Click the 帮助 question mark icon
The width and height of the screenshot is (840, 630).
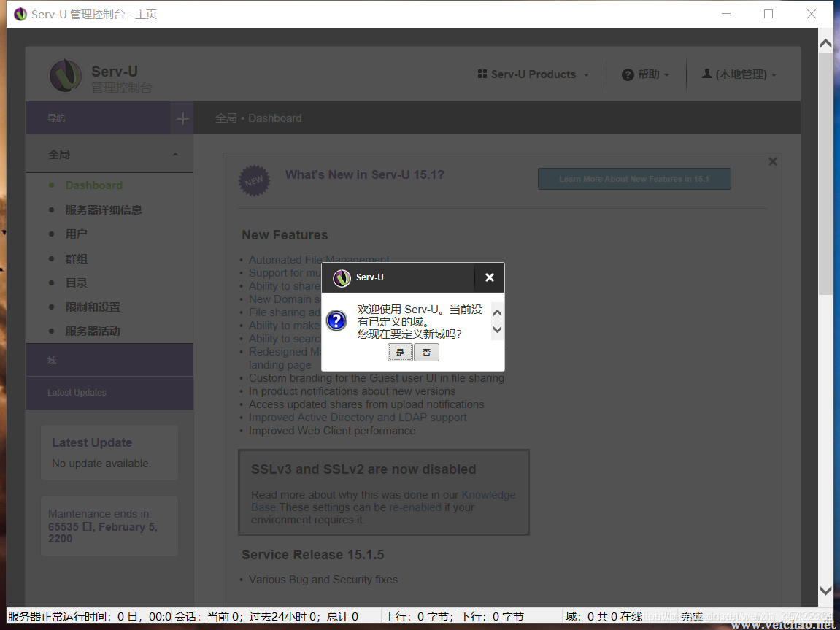(x=628, y=75)
